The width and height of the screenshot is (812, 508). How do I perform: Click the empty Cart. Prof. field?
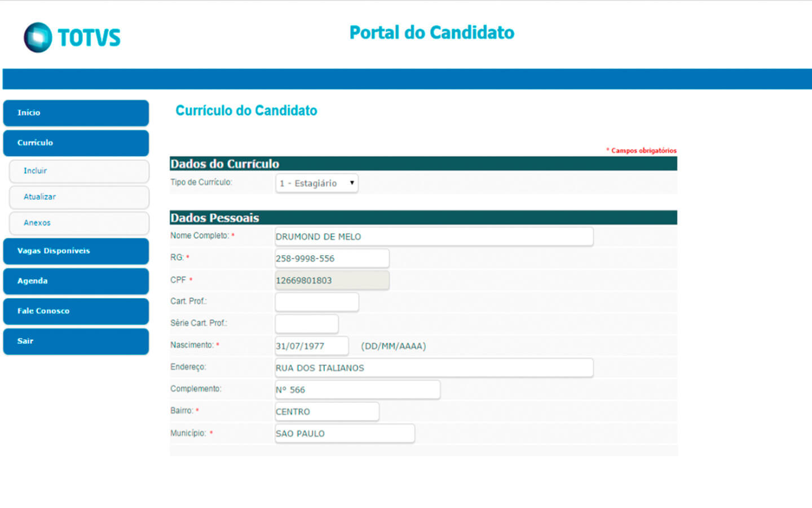(x=317, y=302)
